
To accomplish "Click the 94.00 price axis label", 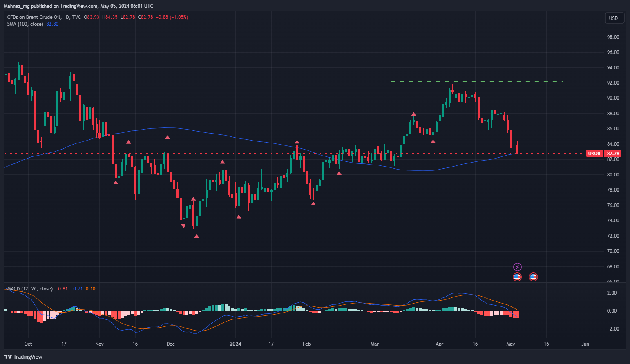I will [x=613, y=68].
